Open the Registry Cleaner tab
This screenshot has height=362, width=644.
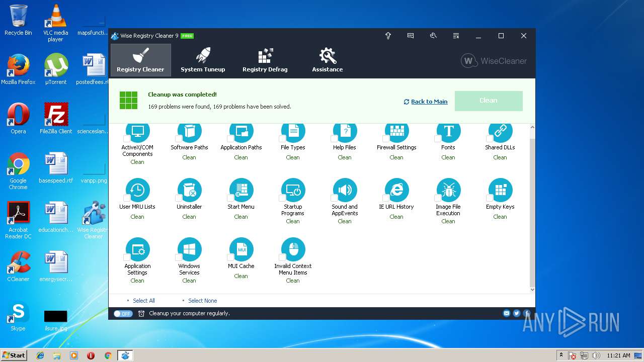(140, 60)
